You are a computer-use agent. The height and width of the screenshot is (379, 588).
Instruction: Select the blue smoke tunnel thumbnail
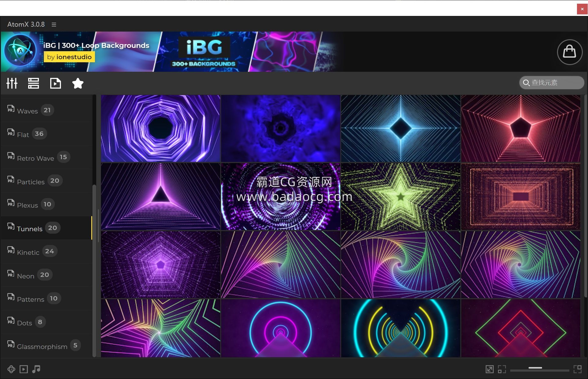pyautogui.click(x=281, y=128)
